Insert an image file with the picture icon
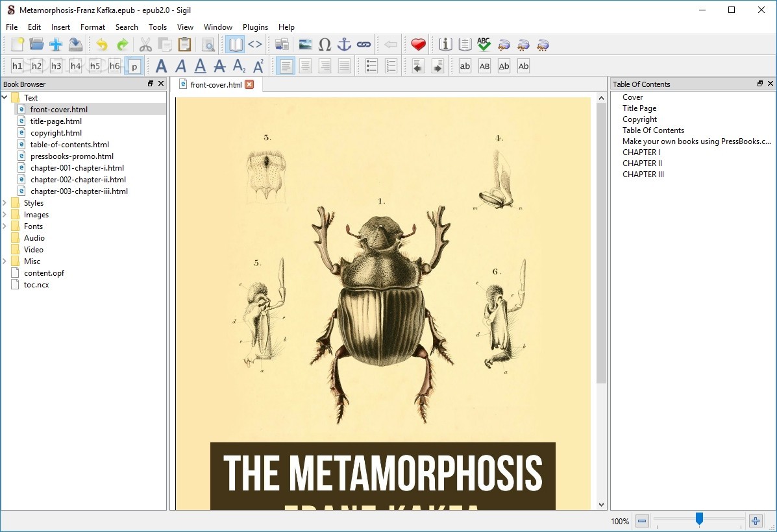The image size is (777, 532). coord(305,45)
